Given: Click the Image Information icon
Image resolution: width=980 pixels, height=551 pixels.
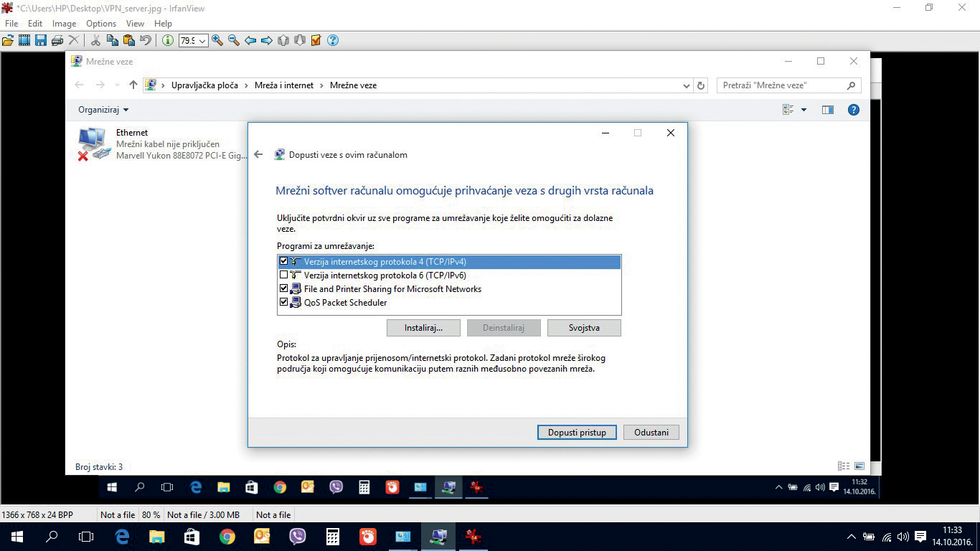Looking at the screenshot, I should coord(167,41).
